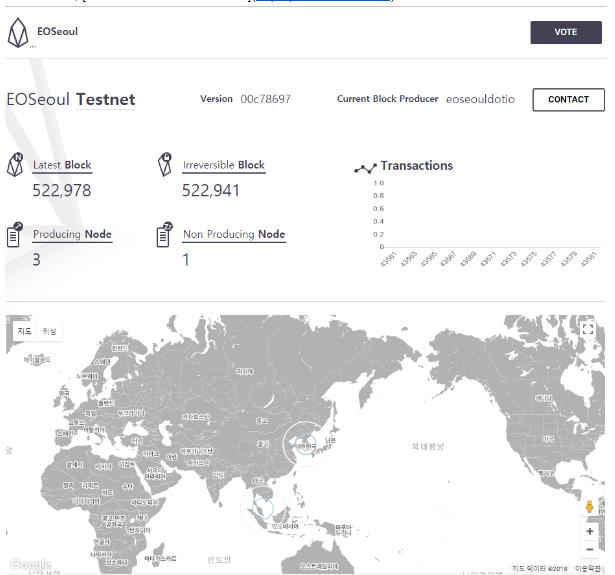Screen dimensions: 615x575
Task: Select the Irreversible Block label
Action: 224,165
